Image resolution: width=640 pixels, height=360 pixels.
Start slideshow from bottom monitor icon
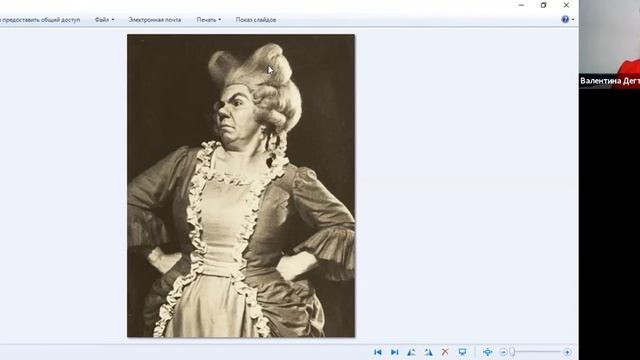462,352
